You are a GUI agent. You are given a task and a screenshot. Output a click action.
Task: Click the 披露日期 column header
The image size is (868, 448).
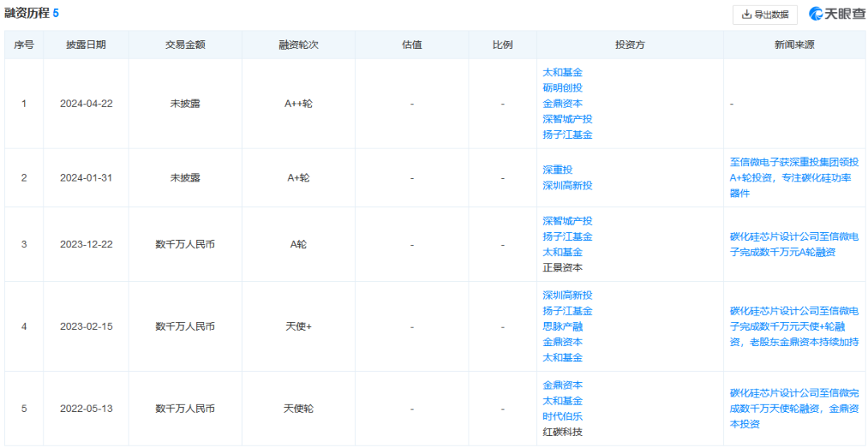(x=86, y=45)
